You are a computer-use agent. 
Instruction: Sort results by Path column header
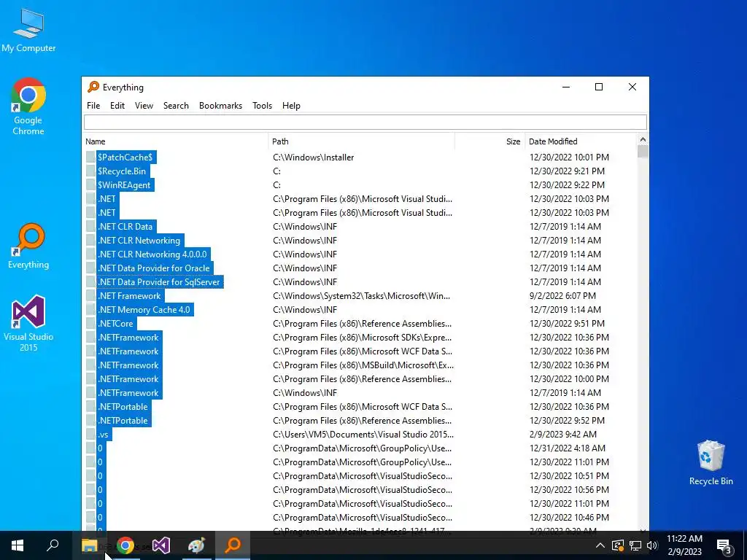[x=362, y=141]
